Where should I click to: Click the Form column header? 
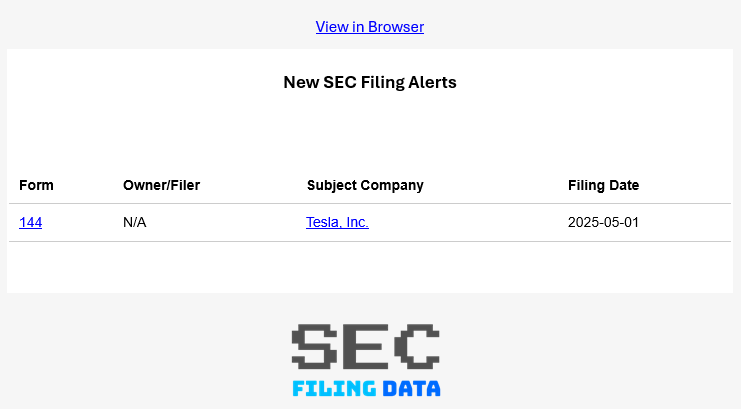(x=36, y=185)
